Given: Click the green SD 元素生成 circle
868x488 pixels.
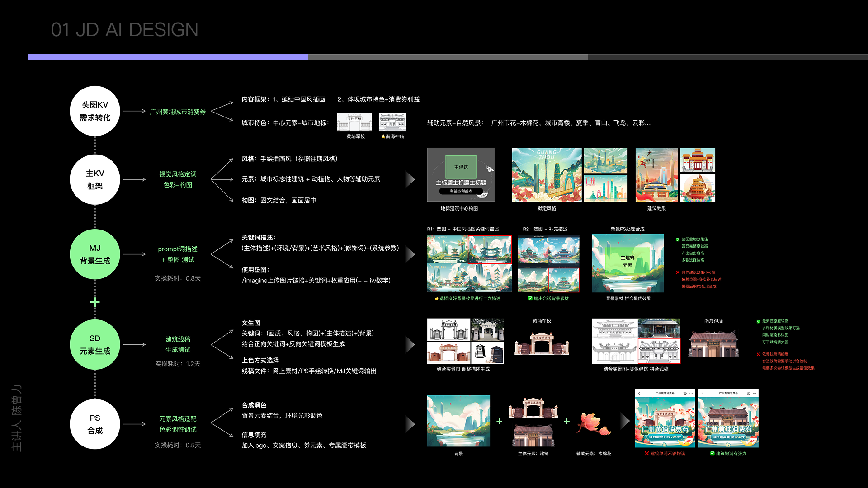Looking at the screenshot, I should point(95,345).
